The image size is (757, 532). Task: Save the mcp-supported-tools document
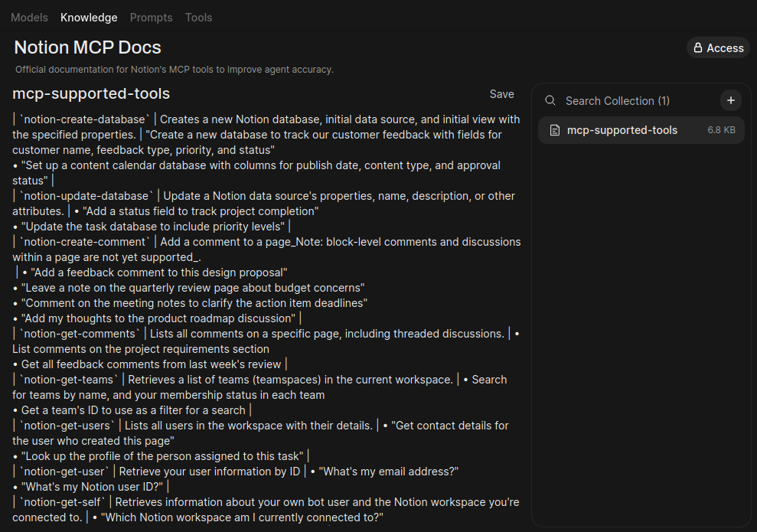click(501, 93)
